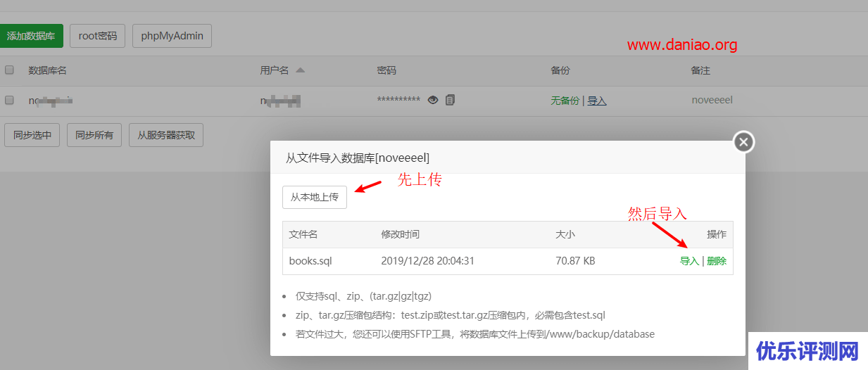868x370 pixels.
Task: Click the 用户名 column header
Action: coord(275,70)
